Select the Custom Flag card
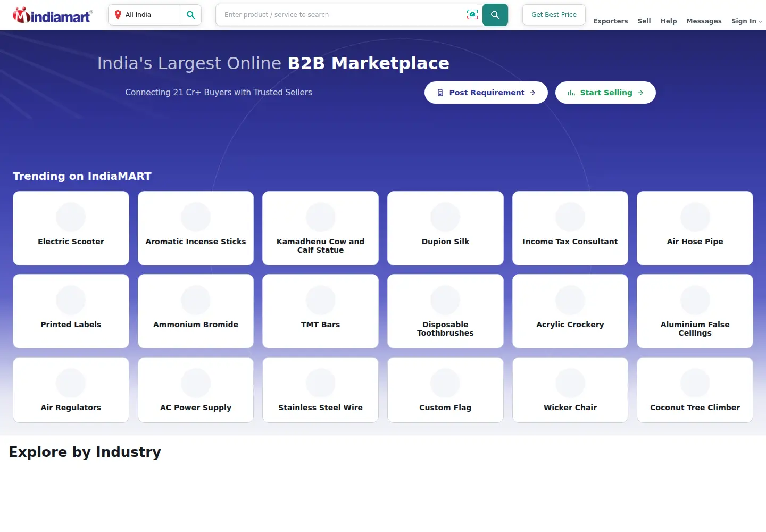766x532 pixels. (x=445, y=390)
